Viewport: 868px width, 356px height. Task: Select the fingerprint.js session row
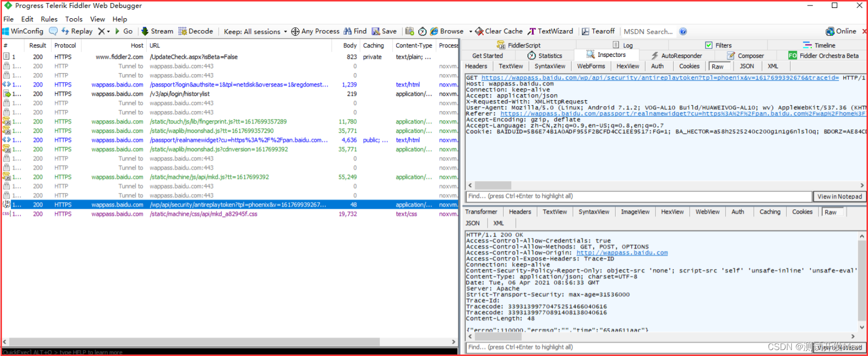[230, 121]
